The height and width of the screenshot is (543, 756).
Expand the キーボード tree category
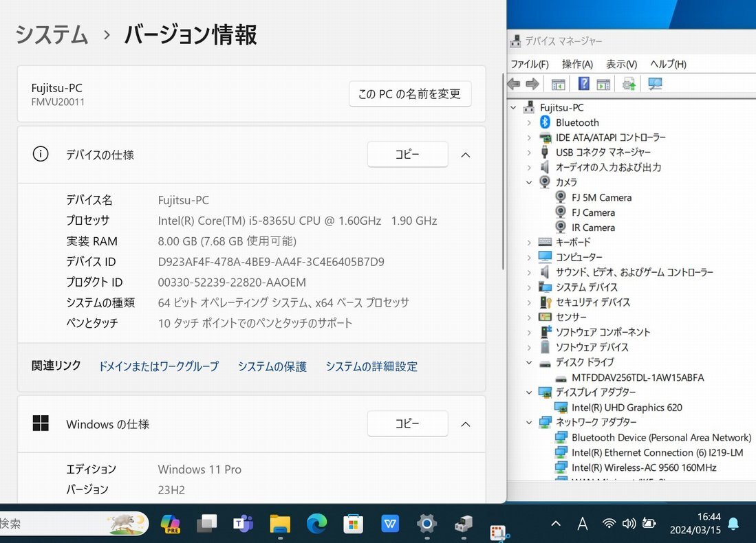click(x=529, y=243)
